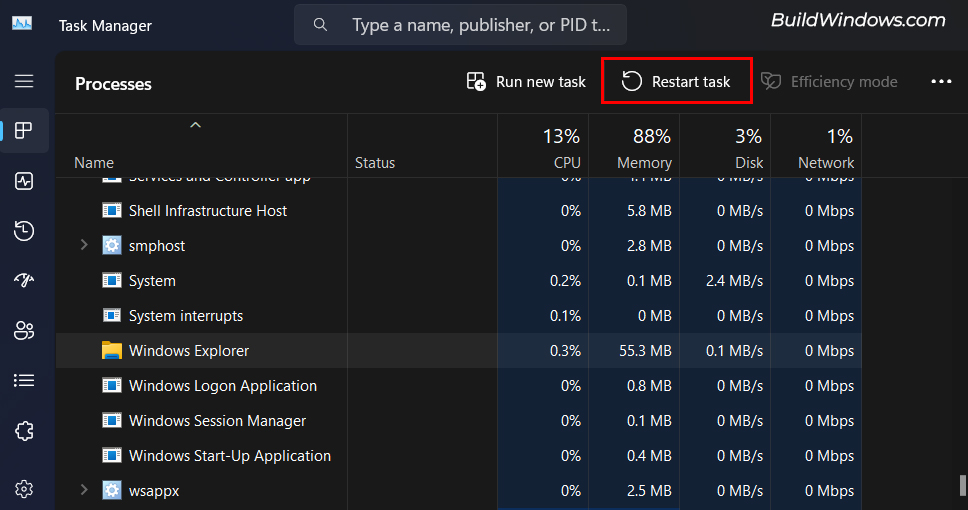
Task: Click the Windows Start-Up Application icon
Action: [112, 456]
